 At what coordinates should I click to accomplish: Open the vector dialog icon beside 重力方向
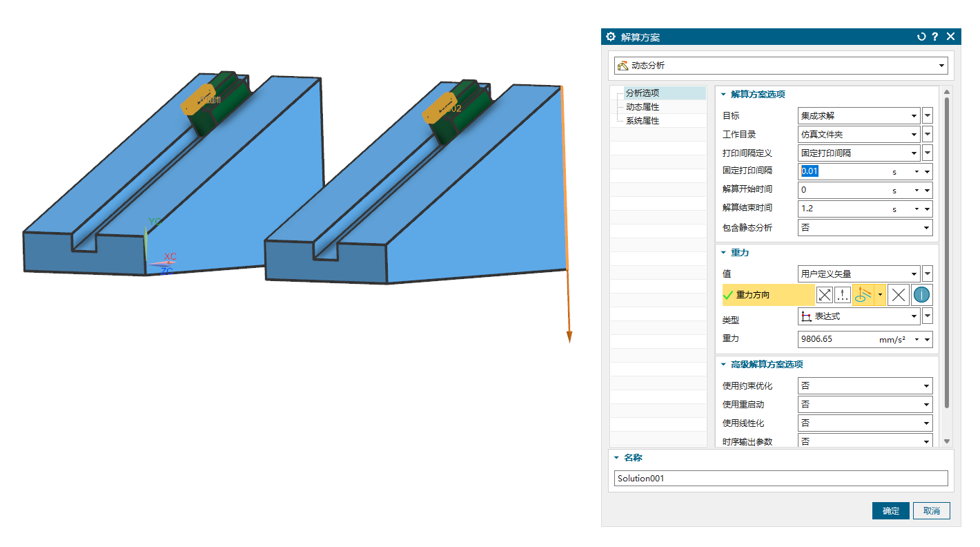click(x=842, y=295)
